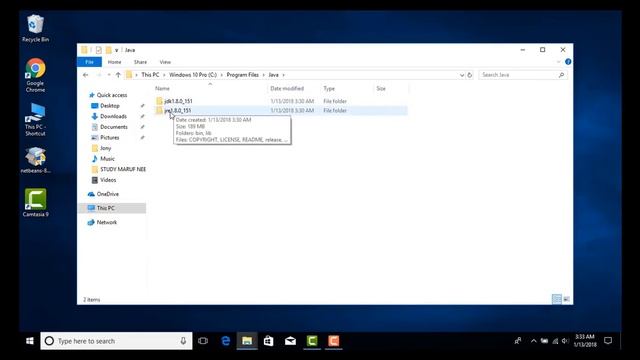Click the taskbar search box
The image size is (640, 360).
[x=116, y=341]
